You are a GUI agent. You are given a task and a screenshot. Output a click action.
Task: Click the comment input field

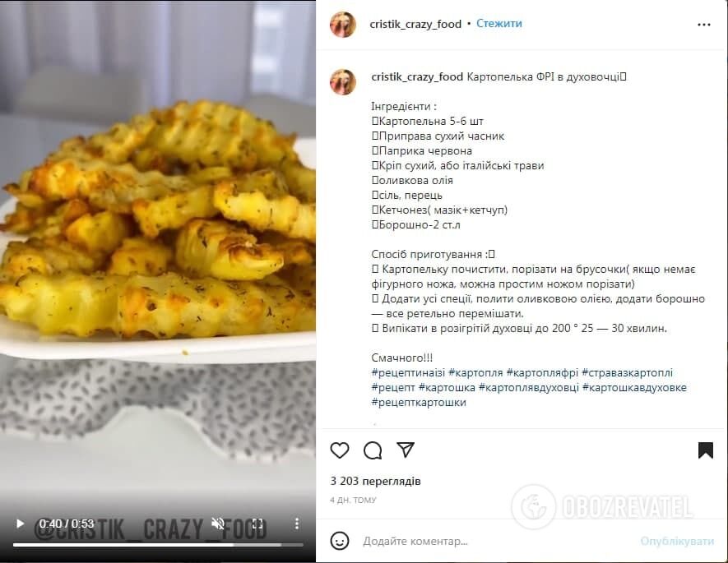click(x=497, y=541)
